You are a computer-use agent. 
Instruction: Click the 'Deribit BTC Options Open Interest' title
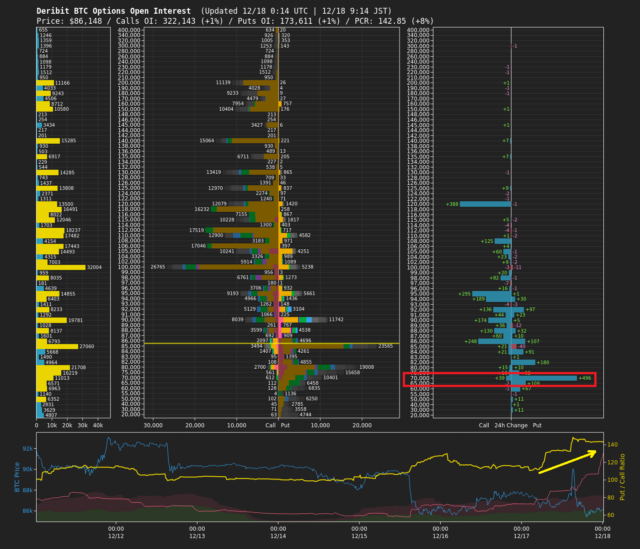tap(101, 9)
